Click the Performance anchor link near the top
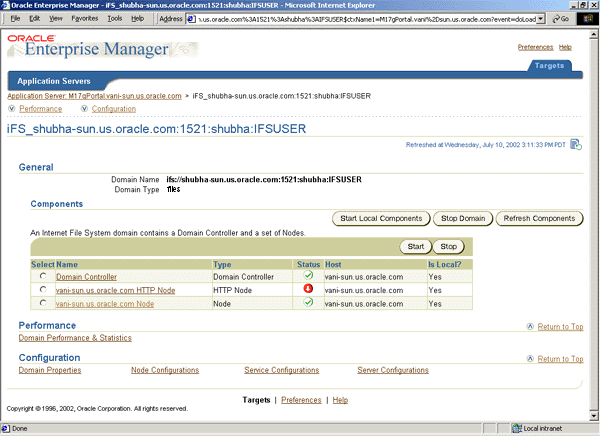 (41, 109)
